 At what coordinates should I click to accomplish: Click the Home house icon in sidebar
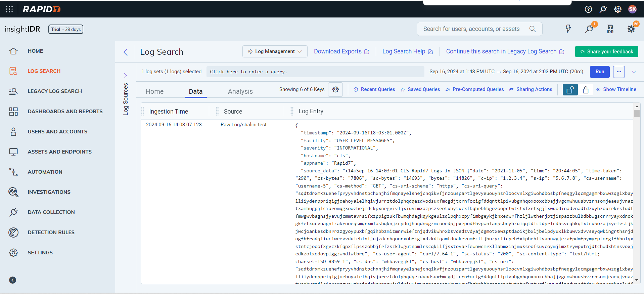(x=13, y=51)
